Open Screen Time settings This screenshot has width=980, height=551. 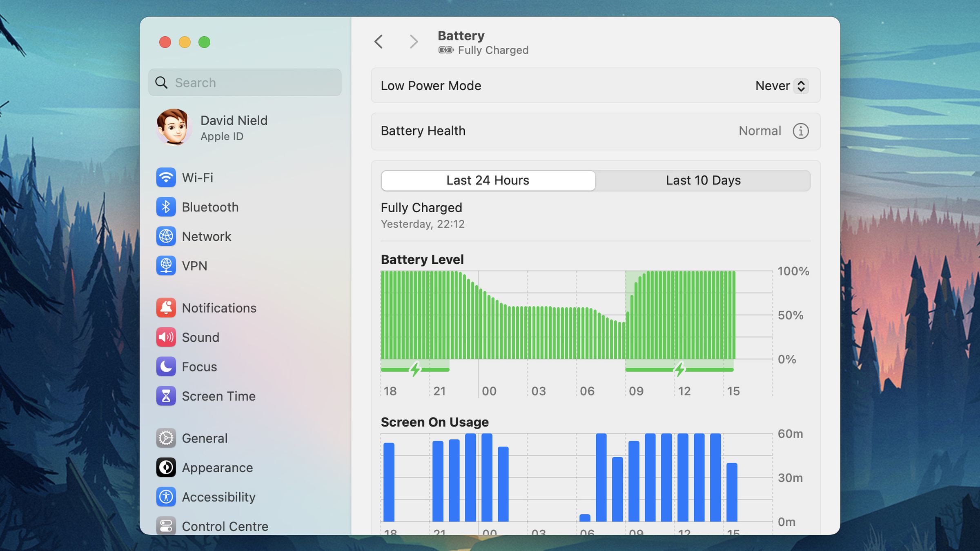point(218,396)
